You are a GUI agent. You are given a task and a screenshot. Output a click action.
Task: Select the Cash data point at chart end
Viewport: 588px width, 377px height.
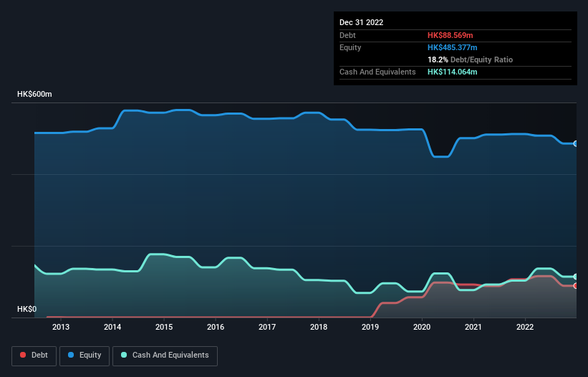click(576, 277)
